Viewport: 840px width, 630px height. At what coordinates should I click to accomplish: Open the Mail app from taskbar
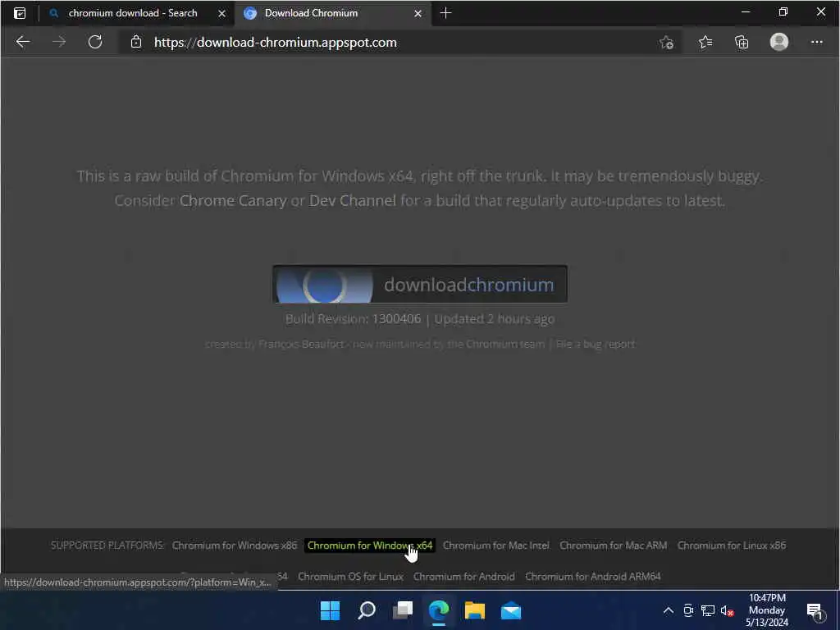click(x=511, y=610)
